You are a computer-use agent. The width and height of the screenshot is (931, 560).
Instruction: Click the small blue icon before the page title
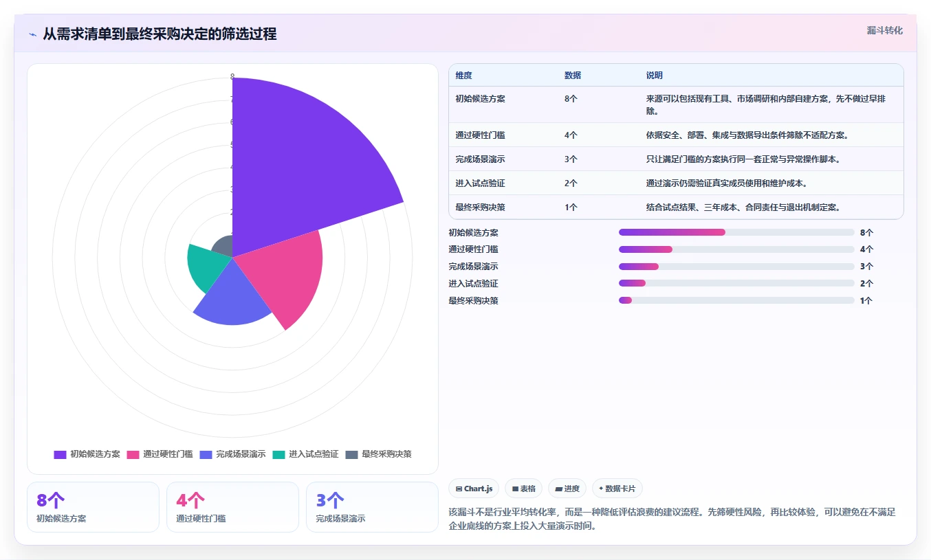coord(32,34)
